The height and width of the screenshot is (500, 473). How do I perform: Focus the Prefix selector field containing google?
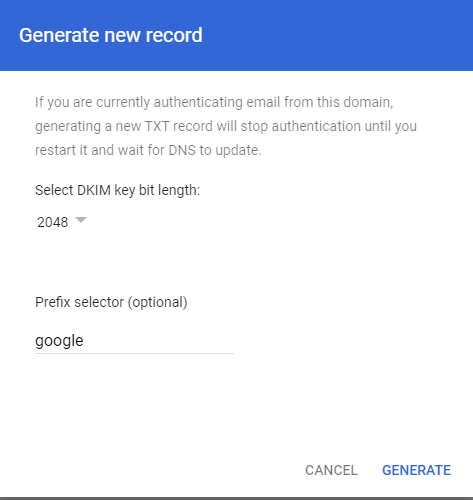(135, 341)
